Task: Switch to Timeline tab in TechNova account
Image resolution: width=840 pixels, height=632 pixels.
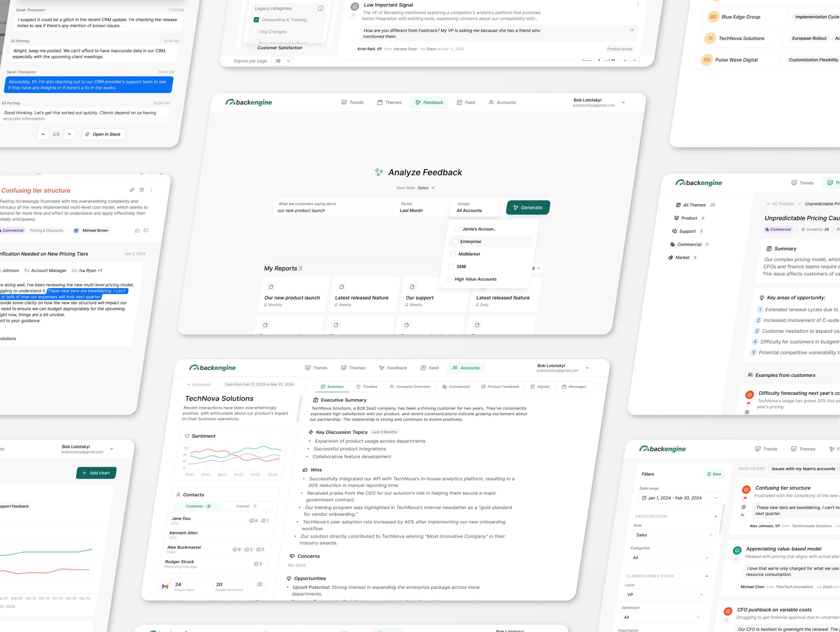Action: point(367,387)
